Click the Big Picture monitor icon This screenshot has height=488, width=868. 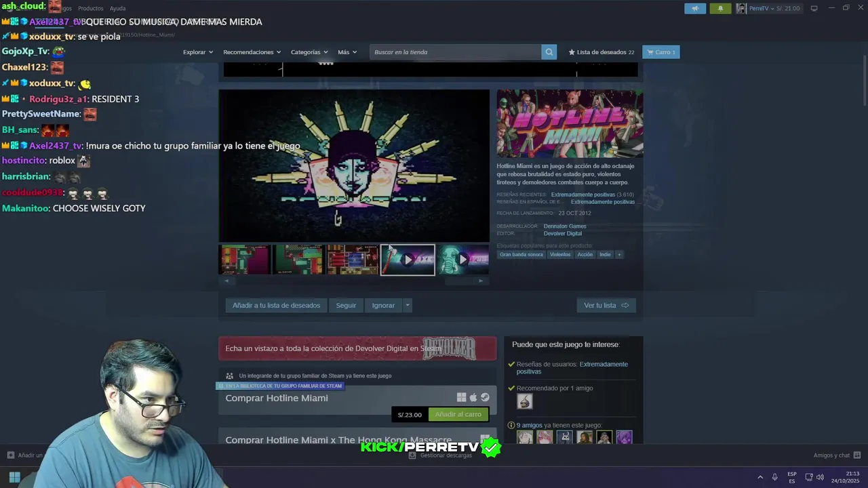click(x=814, y=8)
